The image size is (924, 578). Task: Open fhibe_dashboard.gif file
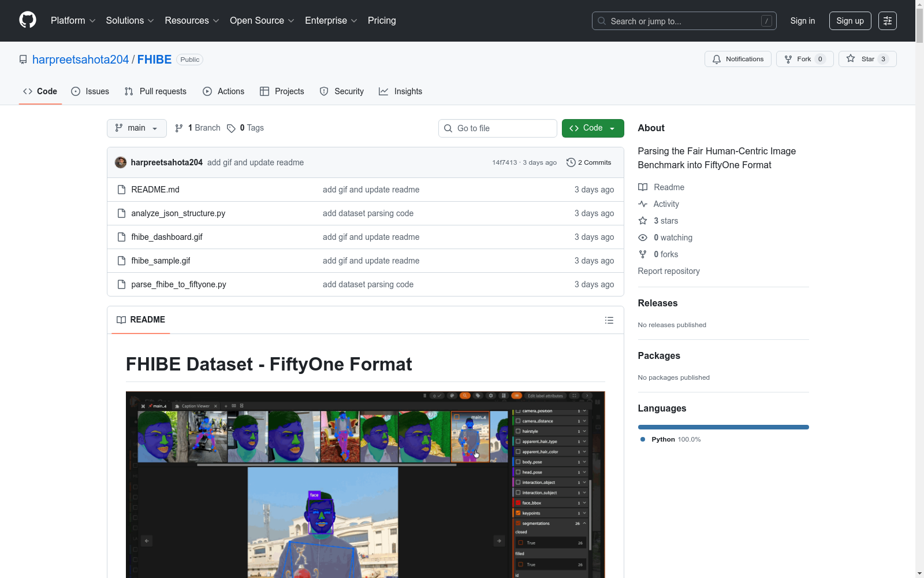tap(167, 237)
